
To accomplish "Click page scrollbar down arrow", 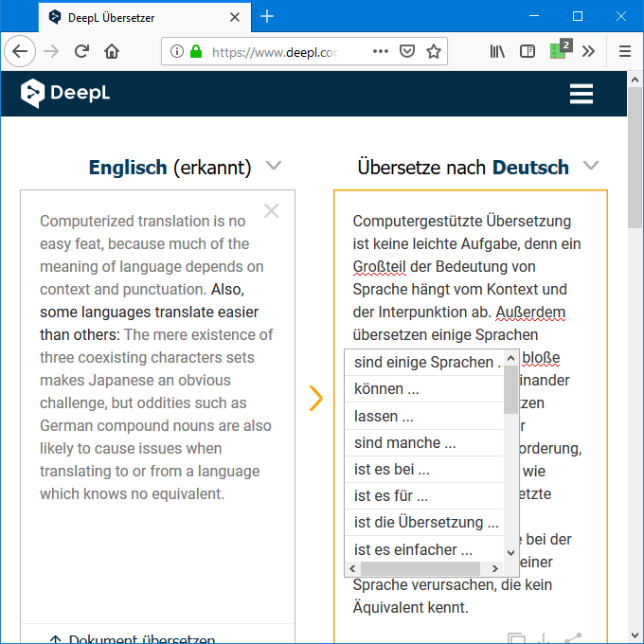I will click(x=635, y=635).
